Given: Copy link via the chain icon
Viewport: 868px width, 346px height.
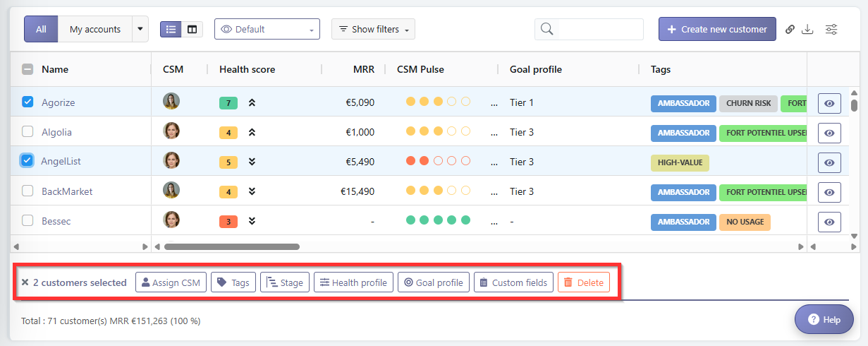Looking at the screenshot, I should point(790,29).
